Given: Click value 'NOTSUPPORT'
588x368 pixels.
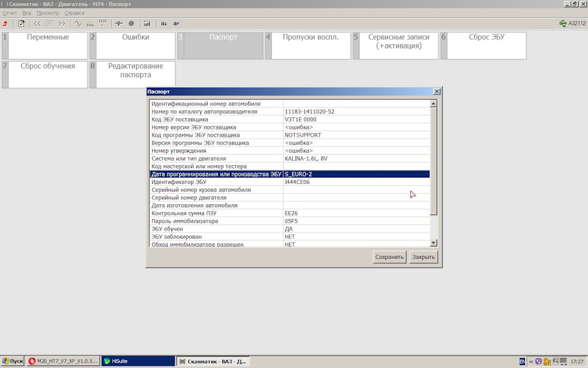Looking at the screenshot, I should pyautogui.click(x=303, y=135).
